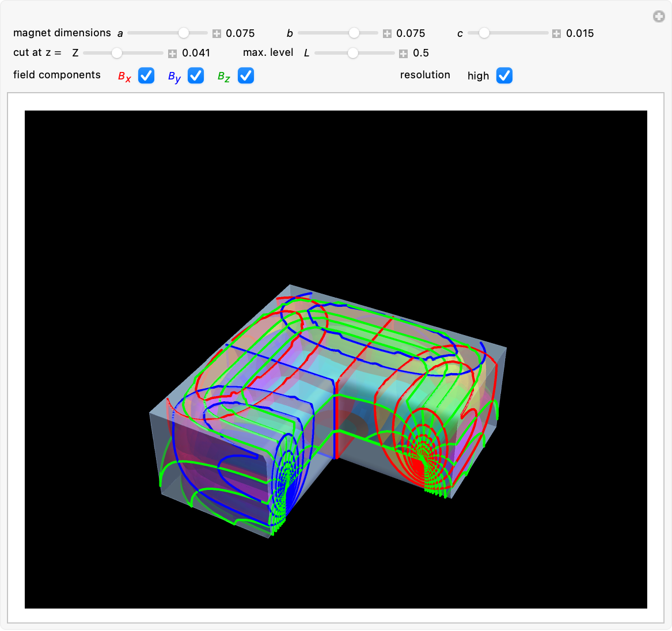This screenshot has width=672, height=631.
Task: Click the right end of the dimension a slider track
Action: tap(205, 33)
